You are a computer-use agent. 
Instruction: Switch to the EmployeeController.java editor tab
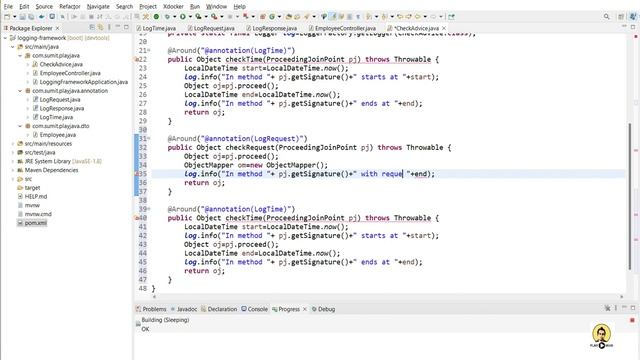click(x=342, y=28)
